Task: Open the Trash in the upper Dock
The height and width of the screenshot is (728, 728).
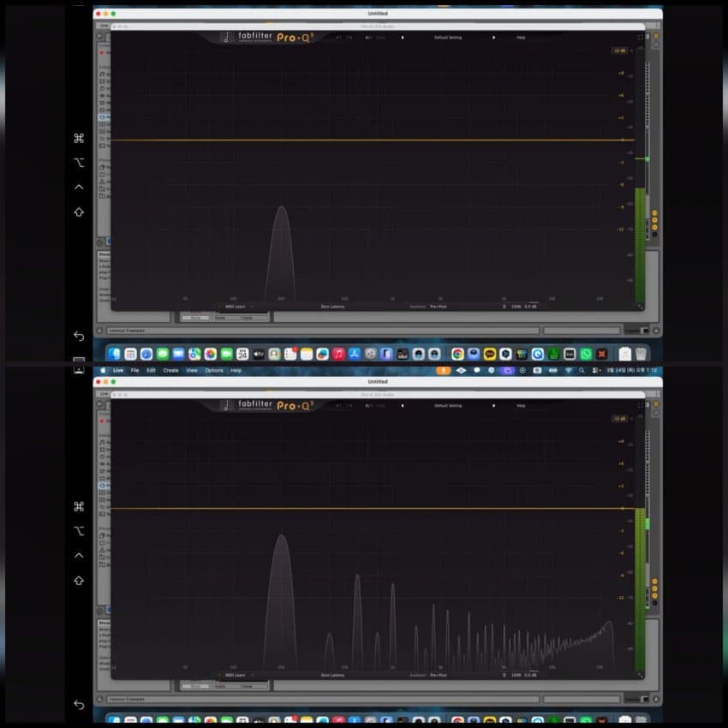Action: click(x=641, y=355)
